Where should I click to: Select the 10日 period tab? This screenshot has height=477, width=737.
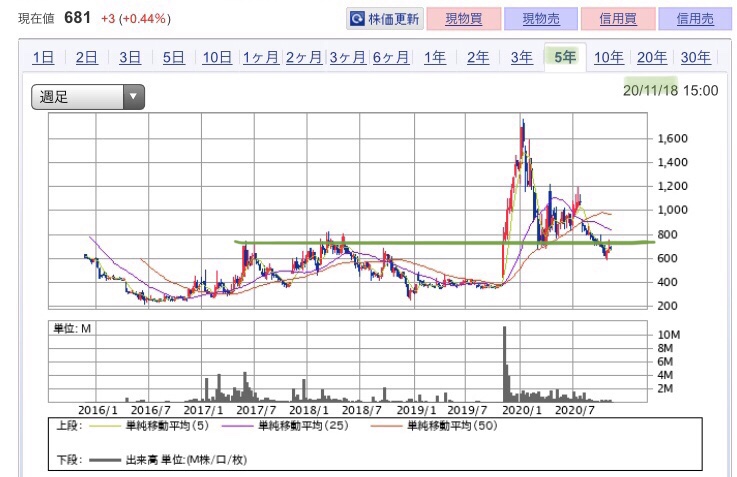tap(217, 57)
